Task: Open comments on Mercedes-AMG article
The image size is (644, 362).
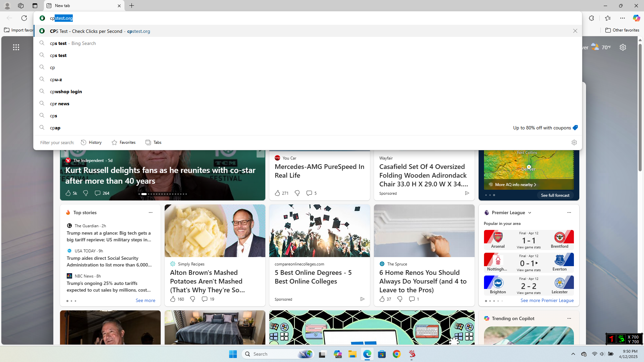Action: pos(311,193)
